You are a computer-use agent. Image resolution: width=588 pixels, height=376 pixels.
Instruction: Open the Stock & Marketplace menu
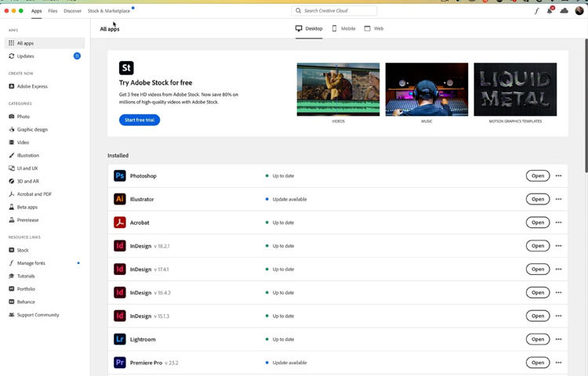click(109, 11)
